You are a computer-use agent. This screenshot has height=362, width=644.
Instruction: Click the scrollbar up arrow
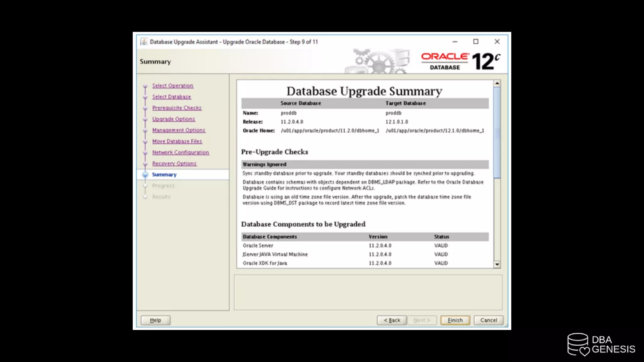(x=497, y=83)
